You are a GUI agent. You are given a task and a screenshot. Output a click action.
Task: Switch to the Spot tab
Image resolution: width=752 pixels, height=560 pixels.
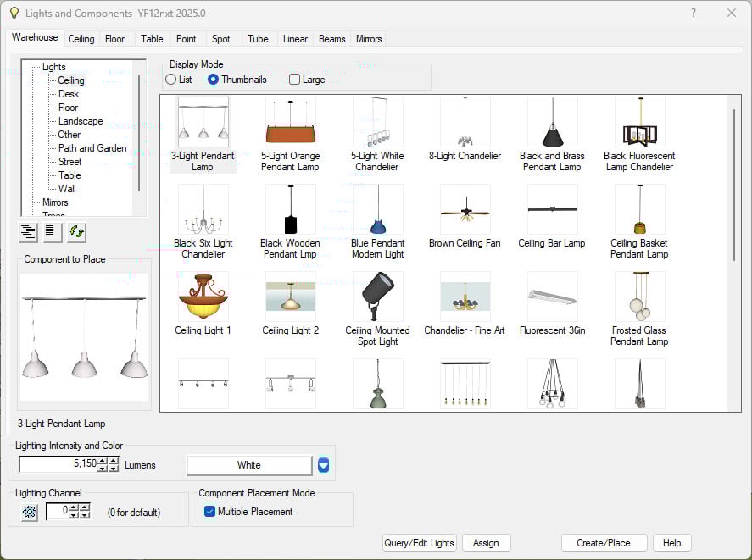click(221, 39)
